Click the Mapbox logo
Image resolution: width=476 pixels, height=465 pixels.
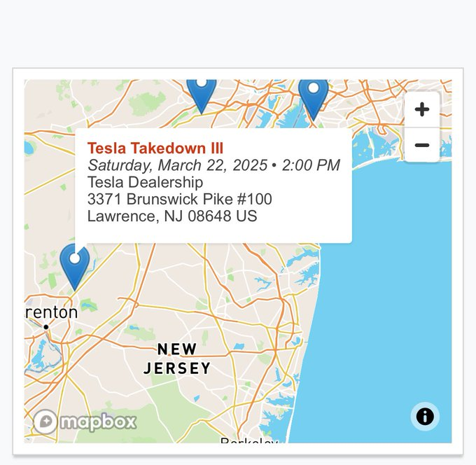click(85, 422)
